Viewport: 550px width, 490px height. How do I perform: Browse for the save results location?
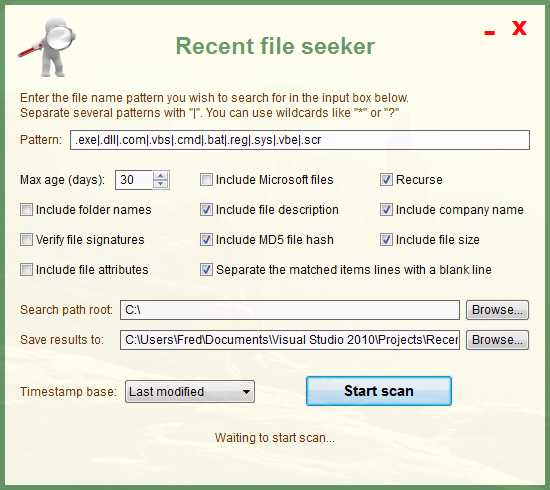tap(497, 340)
